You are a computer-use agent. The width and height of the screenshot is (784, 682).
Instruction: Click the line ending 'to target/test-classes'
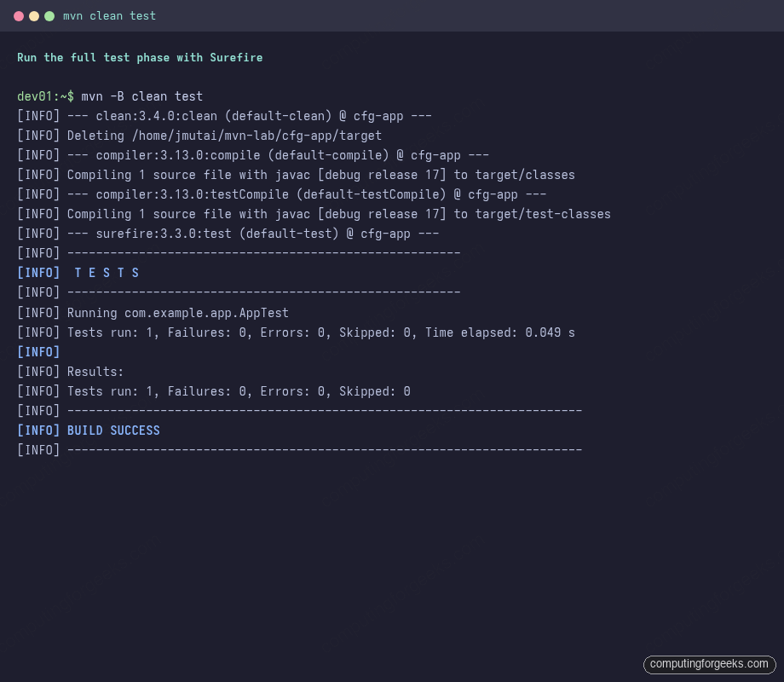pyautogui.click(x=314, y=214)
